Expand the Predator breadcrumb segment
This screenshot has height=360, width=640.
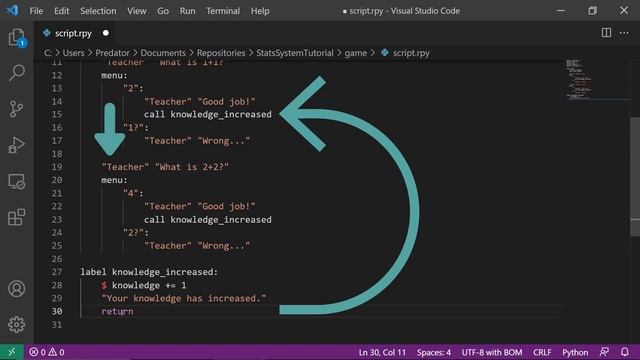tap(112, 53)
